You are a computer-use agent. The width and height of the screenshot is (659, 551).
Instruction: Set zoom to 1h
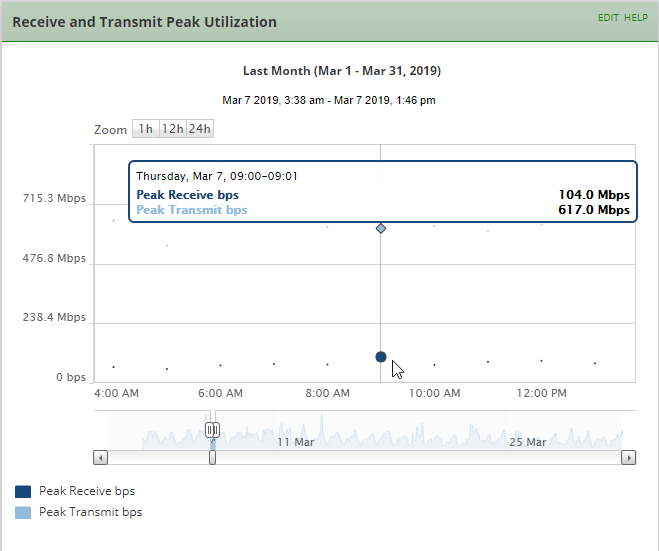point(146,129)
